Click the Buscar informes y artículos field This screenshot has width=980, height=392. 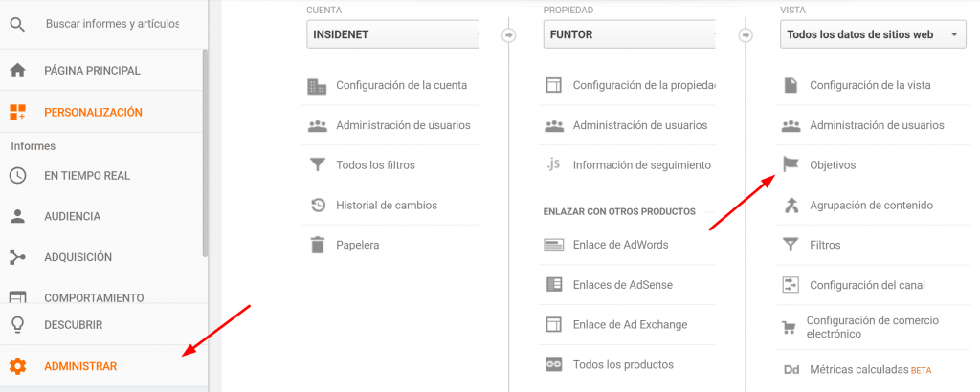112,23
